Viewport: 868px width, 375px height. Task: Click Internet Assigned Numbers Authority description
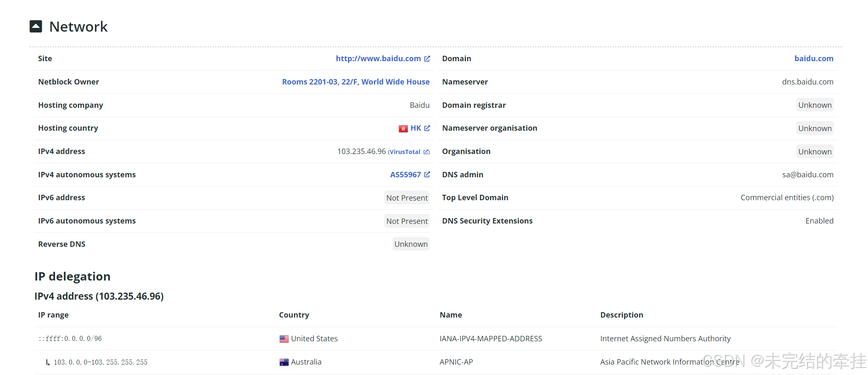point(665,339)
